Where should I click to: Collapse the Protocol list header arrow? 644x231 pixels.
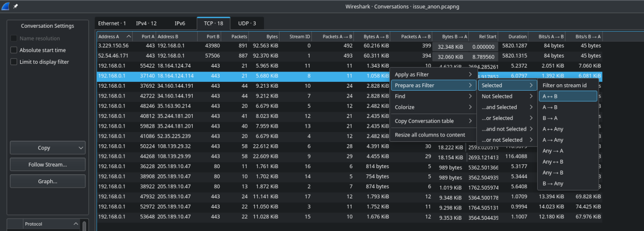(76, 224)
